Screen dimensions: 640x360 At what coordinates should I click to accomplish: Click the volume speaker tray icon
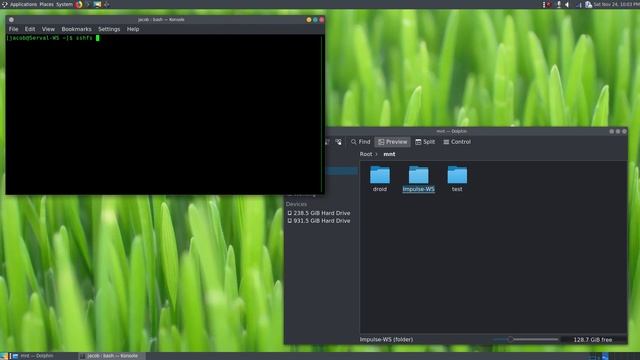pyautogui.click(x=567, y=4)
